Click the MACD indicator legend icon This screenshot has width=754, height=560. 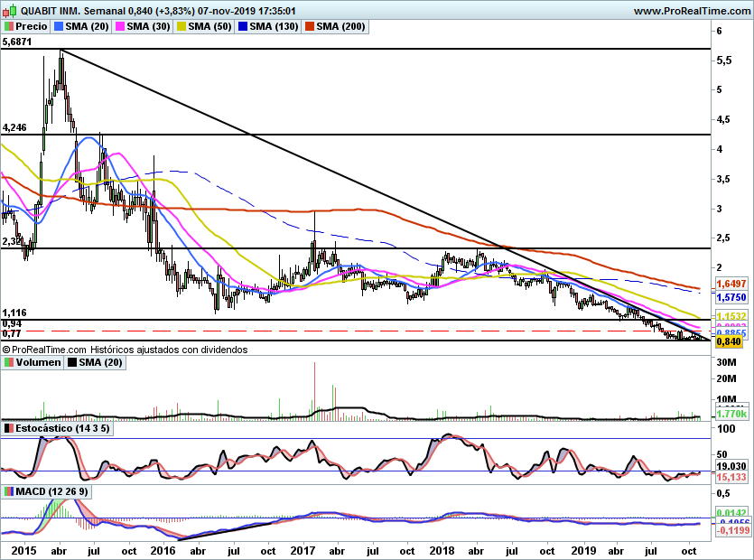coord(9,491)
